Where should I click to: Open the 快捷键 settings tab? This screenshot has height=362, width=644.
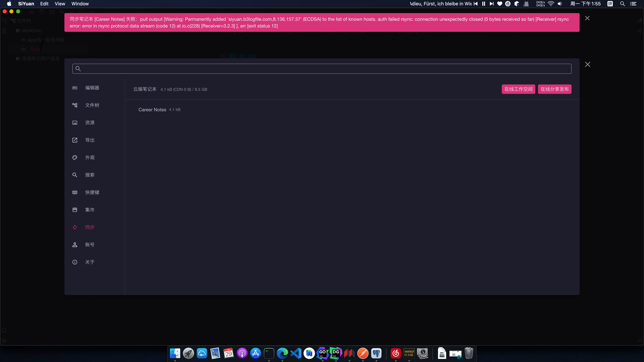94,192
